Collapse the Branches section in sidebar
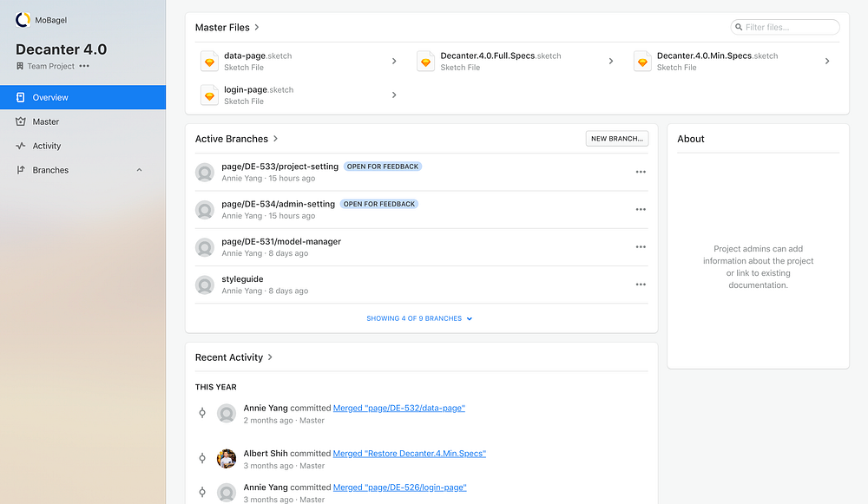The height and width of the screenshot is (504, 868). click(139, 170)
